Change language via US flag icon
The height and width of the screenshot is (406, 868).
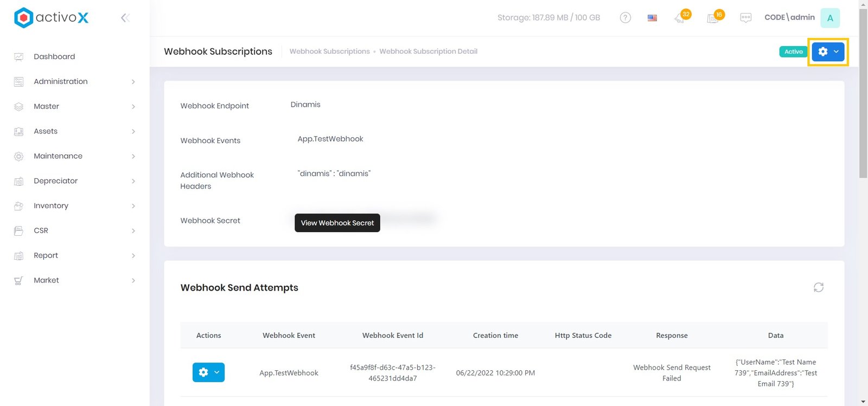pyautogui.click(x=653, y=18)
